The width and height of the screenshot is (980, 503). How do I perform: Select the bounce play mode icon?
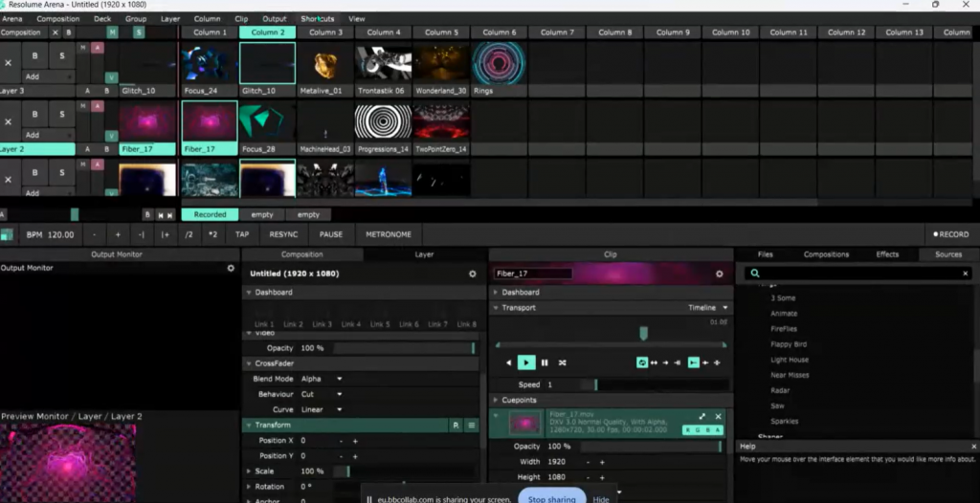654,362
